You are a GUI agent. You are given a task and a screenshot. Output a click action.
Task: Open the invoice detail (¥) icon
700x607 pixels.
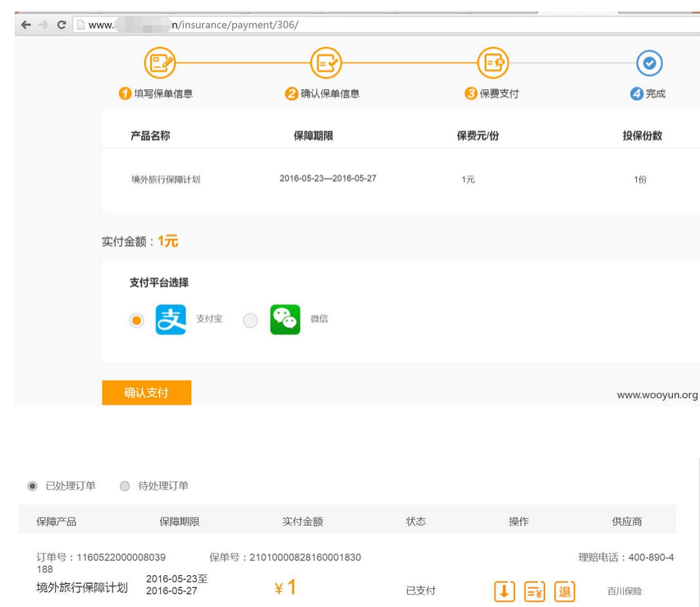[534, 591]
